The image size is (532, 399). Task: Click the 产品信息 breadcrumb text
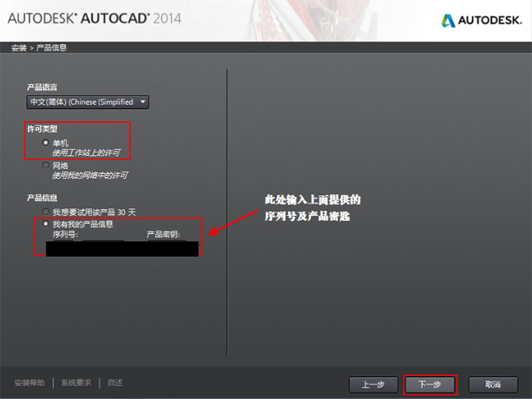click(x=51, y=48)
